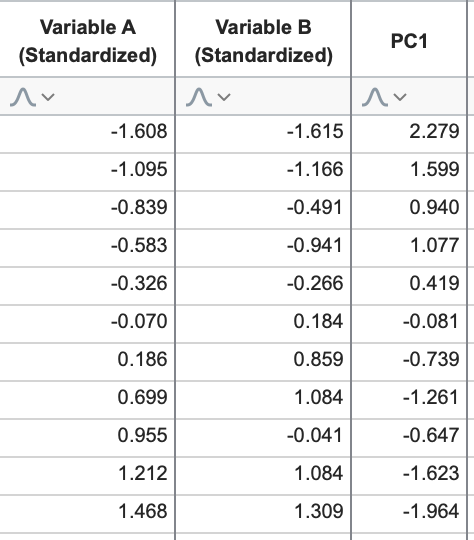The height and width of the screenshot is (540, 474).
Task: Select the Variable A (Standardized) column header
Action: pos(87,41)
